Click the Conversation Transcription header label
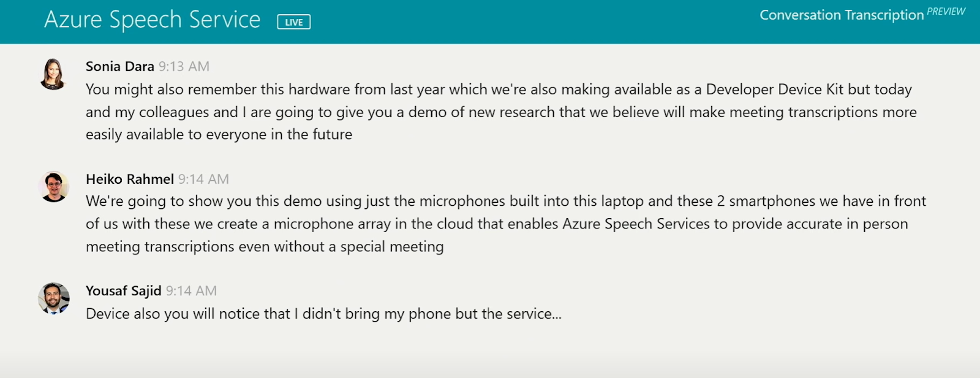Viewport: 980px width, 378px height. click(x=842, y=15)
